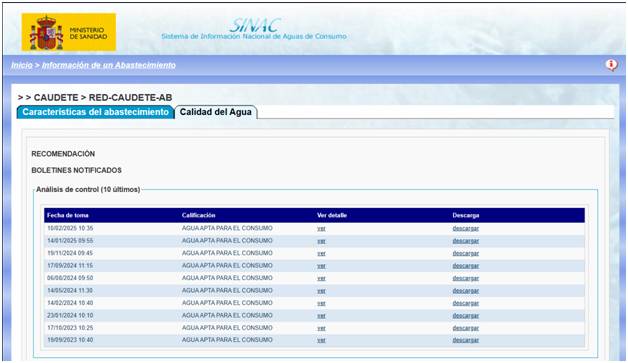Click the Ministerio de Sanidad logo
The image size is (628, 363).
tap(69, 32)
